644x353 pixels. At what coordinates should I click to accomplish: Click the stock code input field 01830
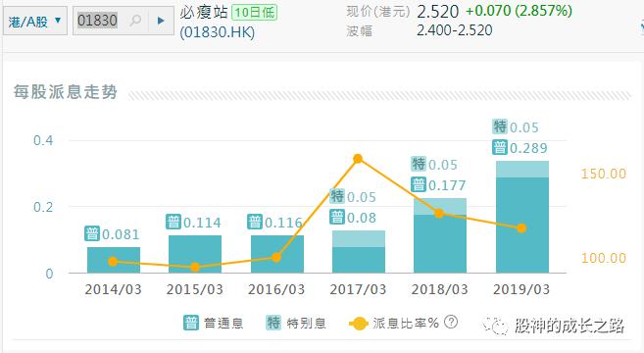97,21
